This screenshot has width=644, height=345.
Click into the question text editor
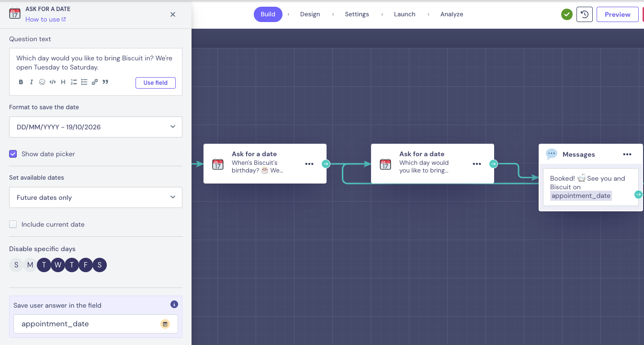[96, 63]
